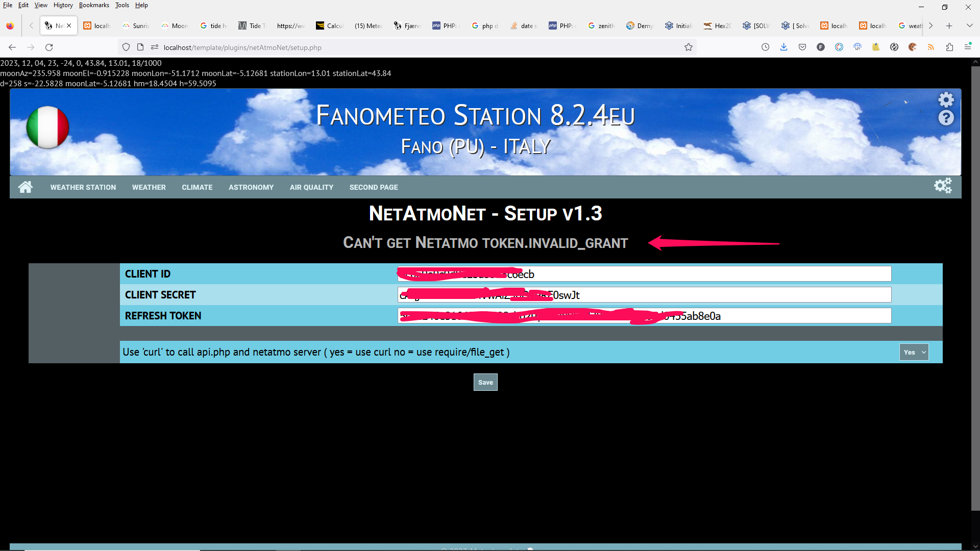Open a new browser tab
This screenshot has width=980, height=551.
949,26
